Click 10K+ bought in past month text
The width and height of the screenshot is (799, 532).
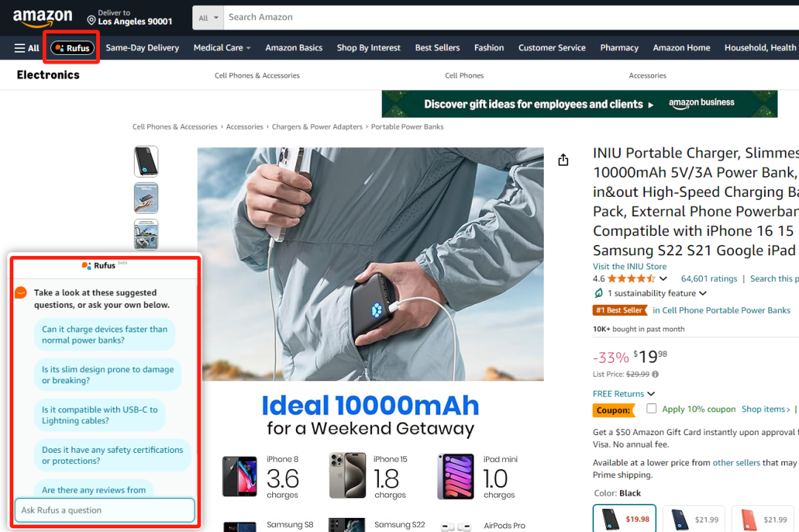(638, 329)
